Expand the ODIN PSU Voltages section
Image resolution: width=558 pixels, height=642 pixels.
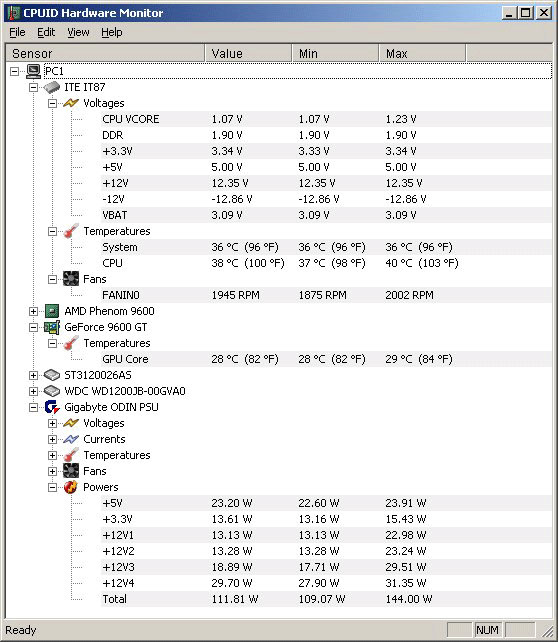(x=52, y=423)
